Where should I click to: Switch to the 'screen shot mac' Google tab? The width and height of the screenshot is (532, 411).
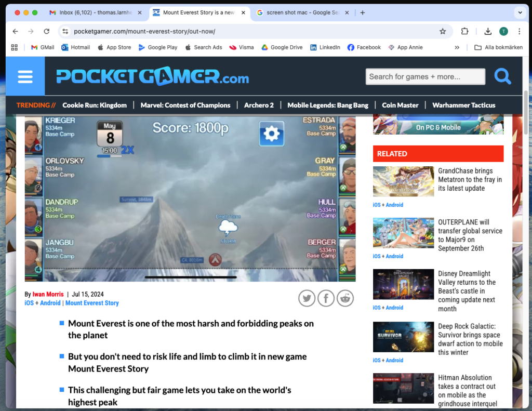click(x=303, y=12)
